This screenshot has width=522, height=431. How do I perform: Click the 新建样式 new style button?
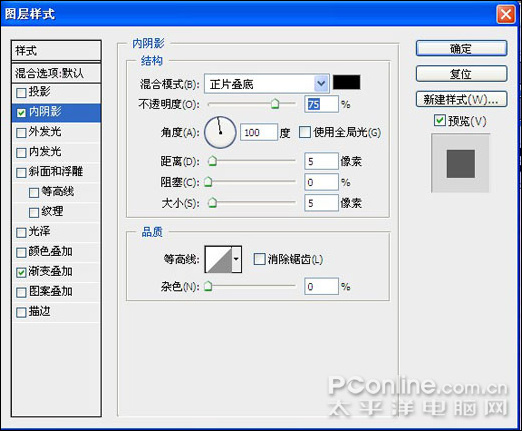(462, 99)
